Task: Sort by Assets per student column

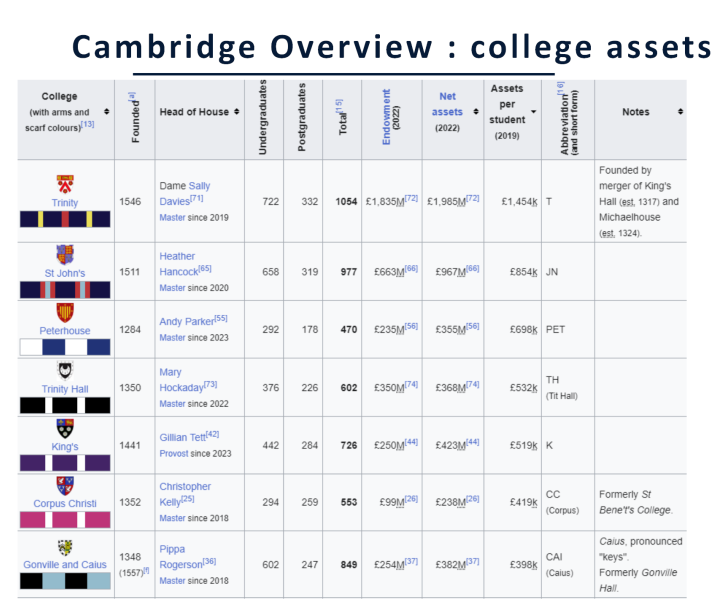Action: click(533, 112)
